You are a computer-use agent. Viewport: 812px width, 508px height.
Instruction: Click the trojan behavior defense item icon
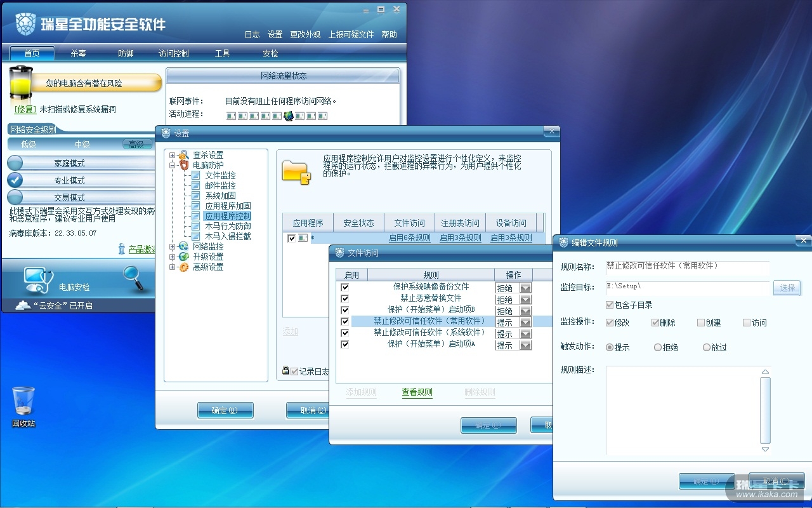(x=196, y=226)
